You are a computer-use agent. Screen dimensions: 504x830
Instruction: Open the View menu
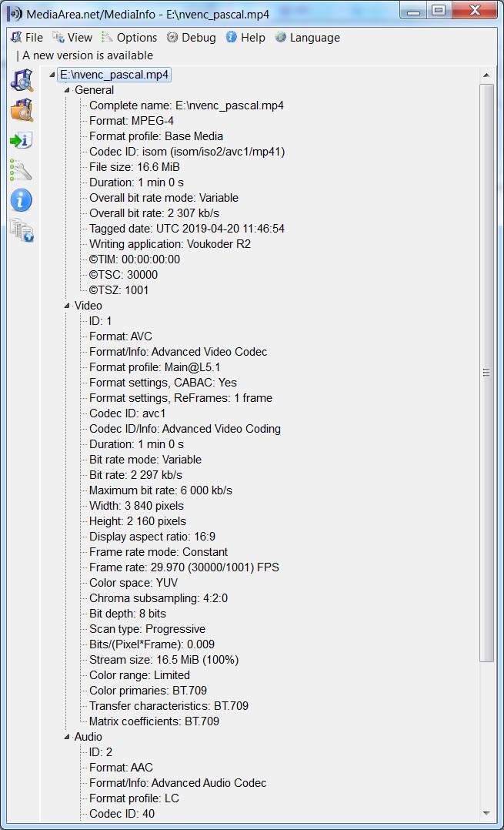pyautogui.click(x=72, y=38)
